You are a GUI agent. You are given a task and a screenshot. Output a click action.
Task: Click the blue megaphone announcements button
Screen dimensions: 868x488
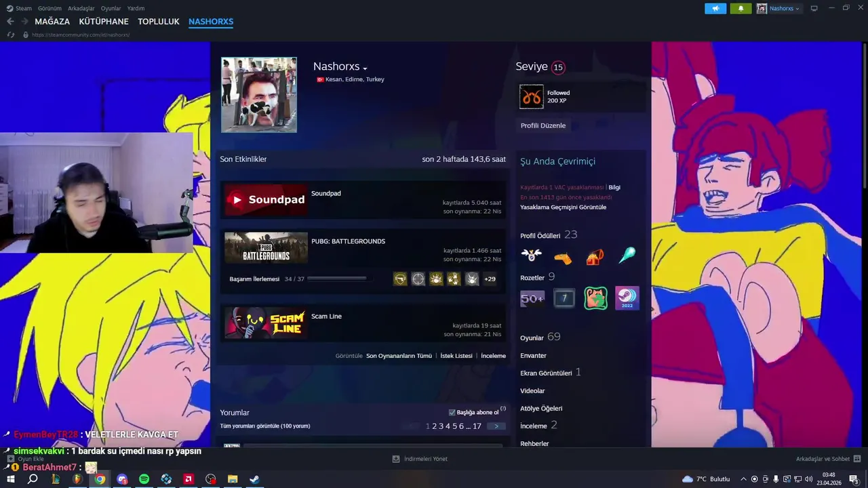click(x=715, y=8)
